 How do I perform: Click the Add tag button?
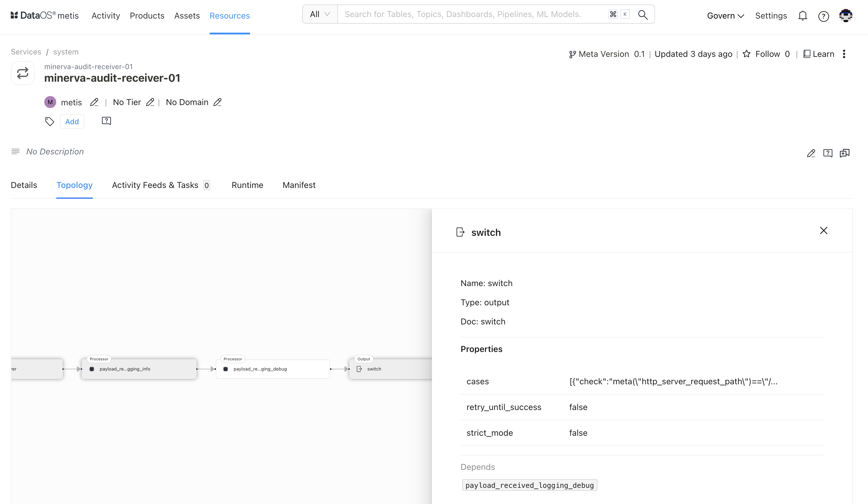pos(72,122)
